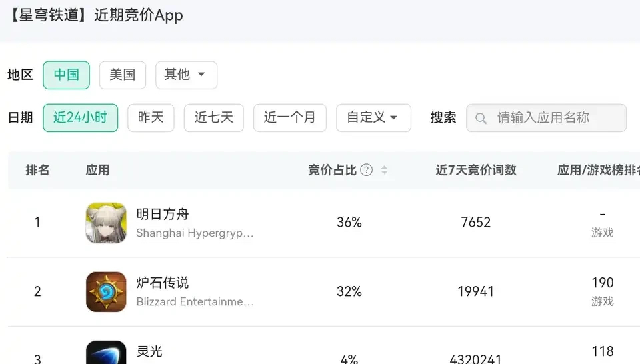Screen dimensions: 640x364
Task: Click the search magnifier icon
Action: point(481,119)
